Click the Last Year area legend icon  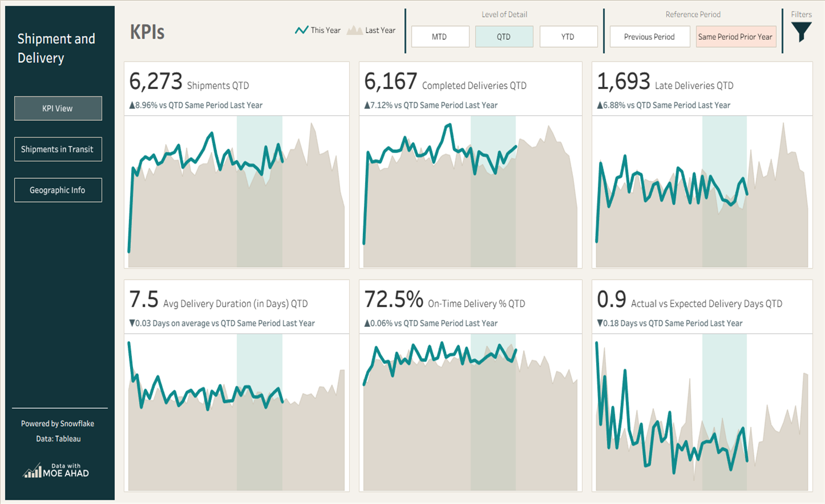tap(355, 30)
